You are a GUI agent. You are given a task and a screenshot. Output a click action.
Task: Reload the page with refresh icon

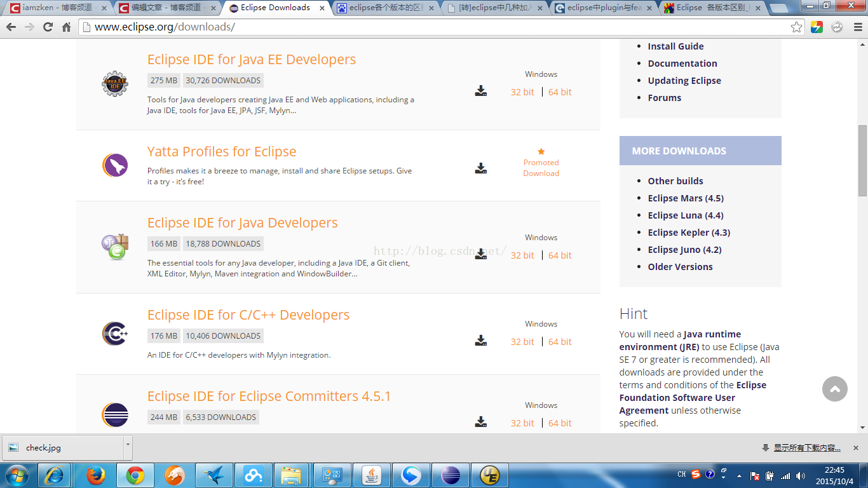click(48, 27)
